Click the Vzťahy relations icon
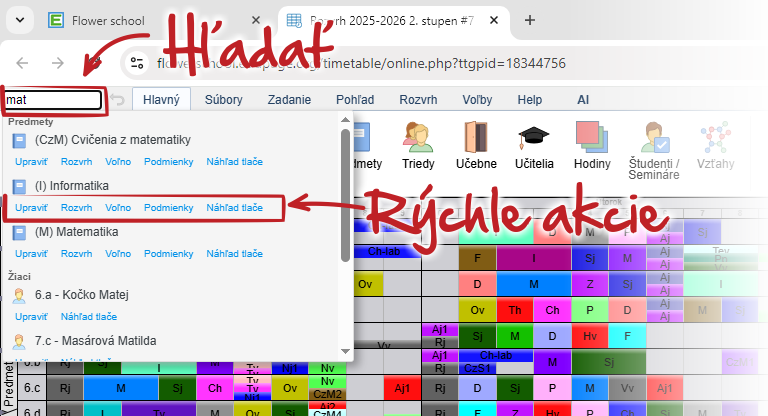Viewport: 768px width, 416px height. pyautogui.click(x=715, y=148)
